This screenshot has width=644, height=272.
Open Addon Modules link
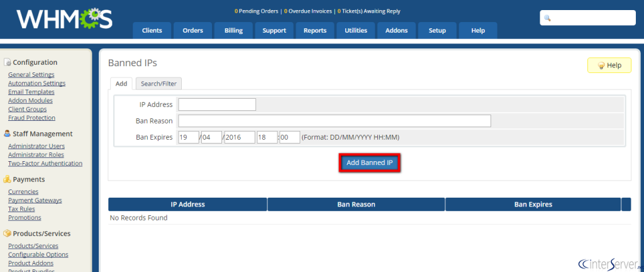(x=30, y=100)
